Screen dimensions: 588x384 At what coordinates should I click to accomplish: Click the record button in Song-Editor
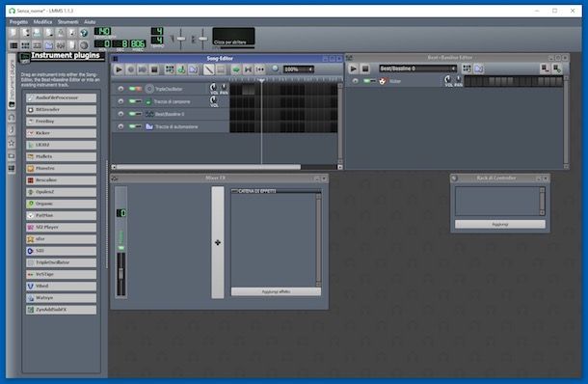pos(130,69)
